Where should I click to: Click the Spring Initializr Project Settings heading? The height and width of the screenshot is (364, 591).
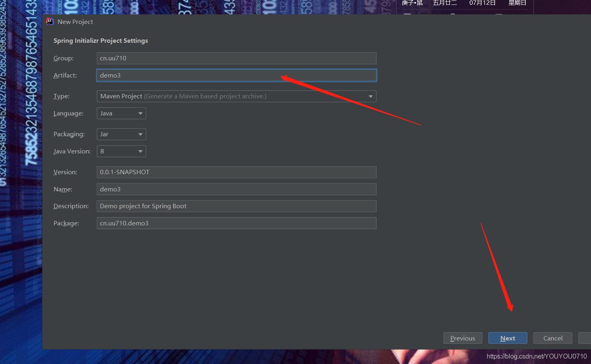tap(101, 41)
